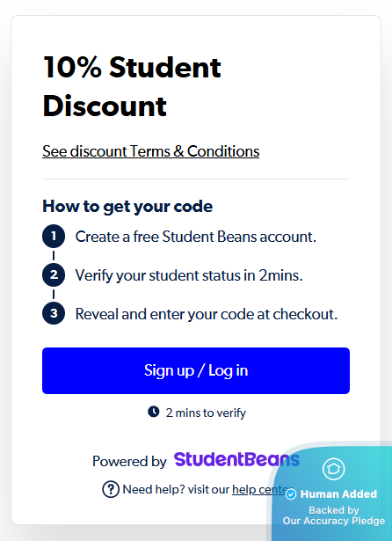Click the Powered by text

point(129,461)
